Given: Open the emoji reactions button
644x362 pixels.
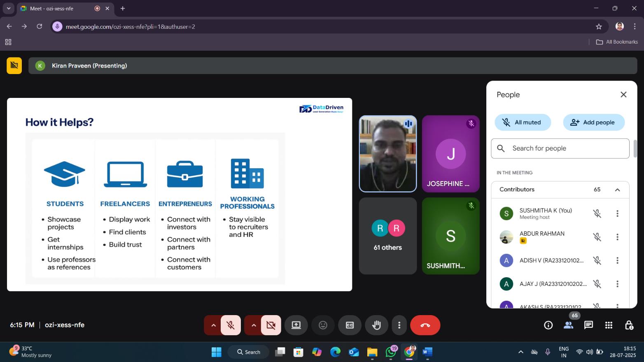Looking at the screenshot, I should pos(323,325).
